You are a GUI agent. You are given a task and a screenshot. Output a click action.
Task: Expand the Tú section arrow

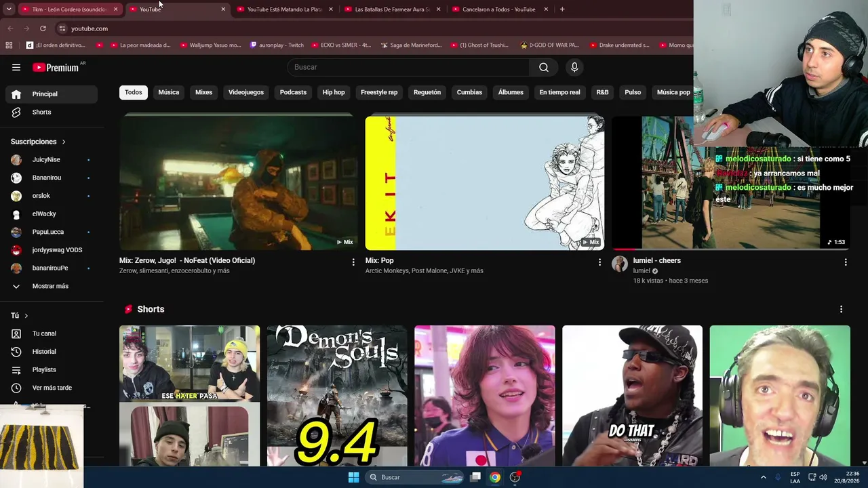(x=26, y=316)
